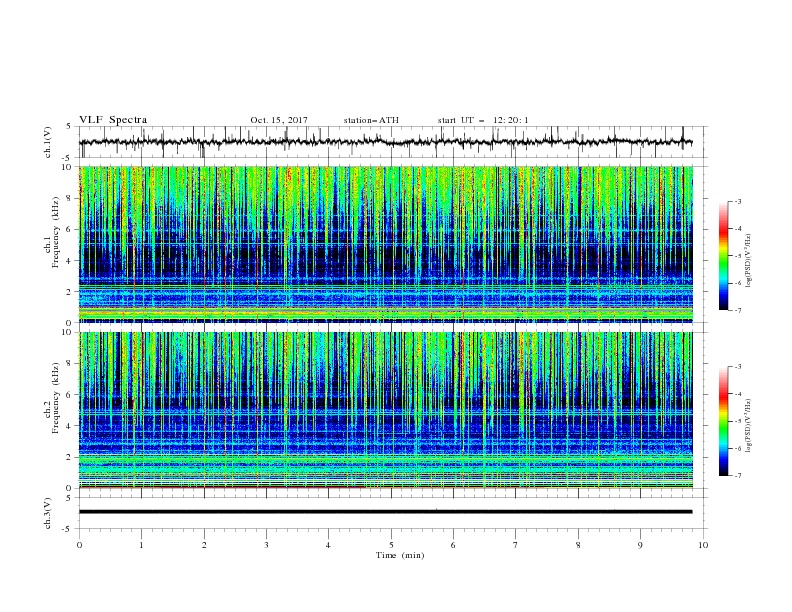Click the upper log(PSD)(V²/Hz) colorbar label
Viewport: 792px width, 612px height.
749,261
